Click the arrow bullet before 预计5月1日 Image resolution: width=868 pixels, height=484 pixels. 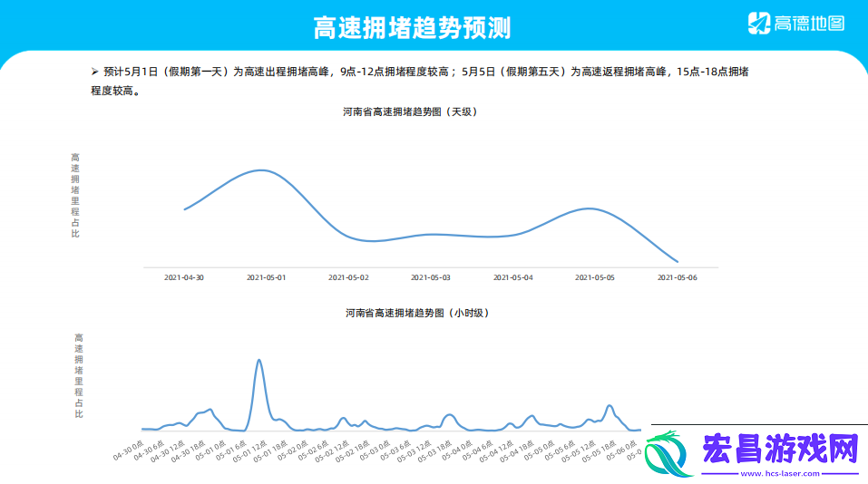pos(94,72)
